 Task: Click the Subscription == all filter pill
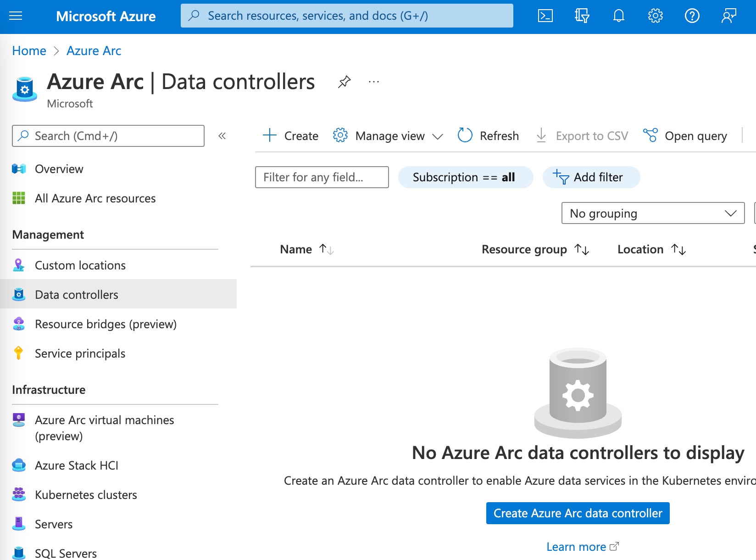[x=466, y=177]
